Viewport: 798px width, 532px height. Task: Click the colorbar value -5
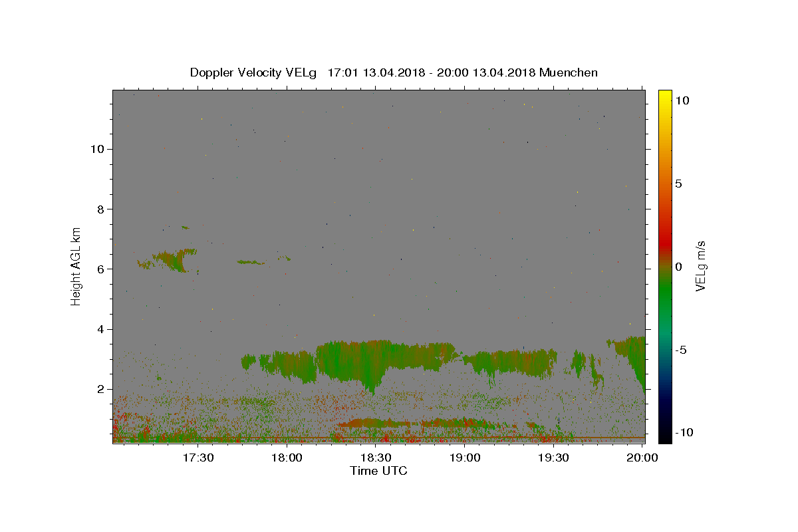680,350
